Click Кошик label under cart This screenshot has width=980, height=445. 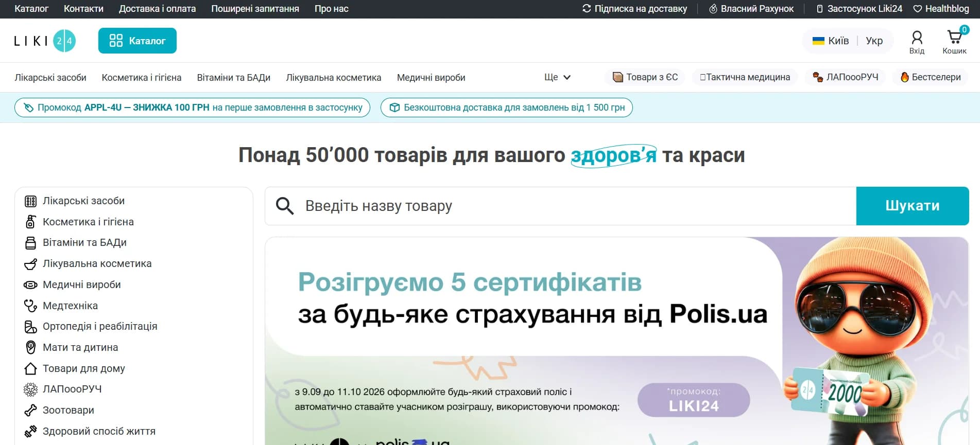pos(954,51)
